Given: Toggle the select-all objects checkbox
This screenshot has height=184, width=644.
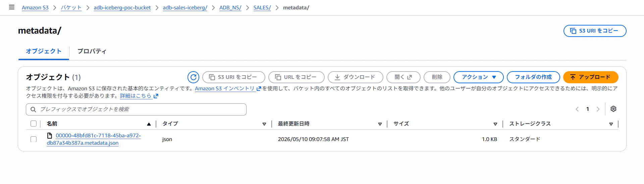Looking at the screenshot, I should (x=34, y=124).
